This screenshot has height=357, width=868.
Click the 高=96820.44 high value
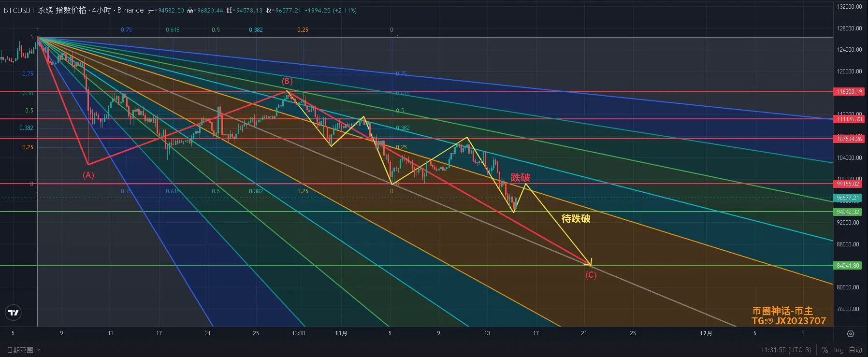(205, 10)
